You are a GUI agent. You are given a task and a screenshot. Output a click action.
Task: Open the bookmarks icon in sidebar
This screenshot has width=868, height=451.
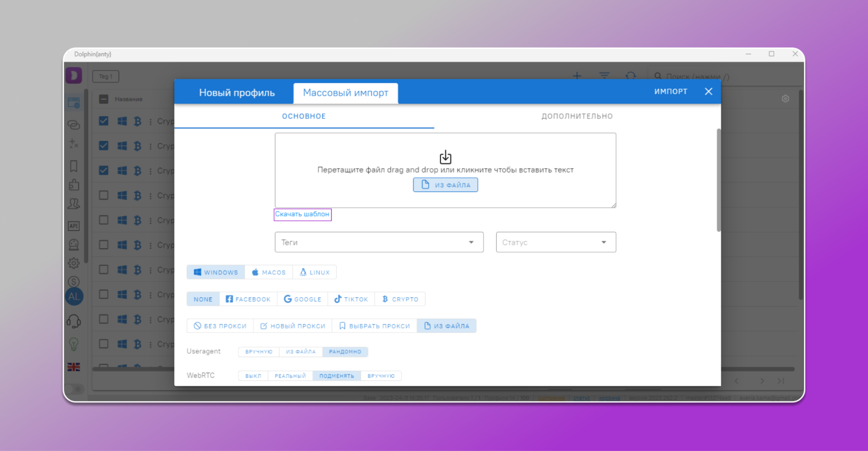pyautogui.click(x=73, y=166)
